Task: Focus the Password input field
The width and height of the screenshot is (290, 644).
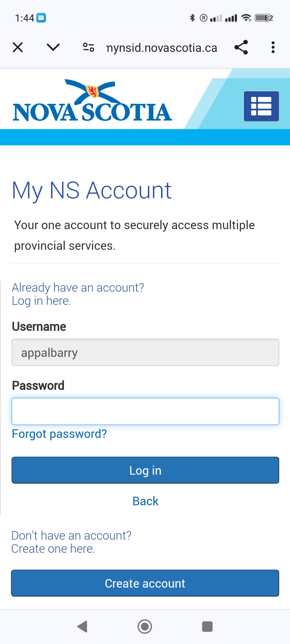Action: (x=145, y=411)
